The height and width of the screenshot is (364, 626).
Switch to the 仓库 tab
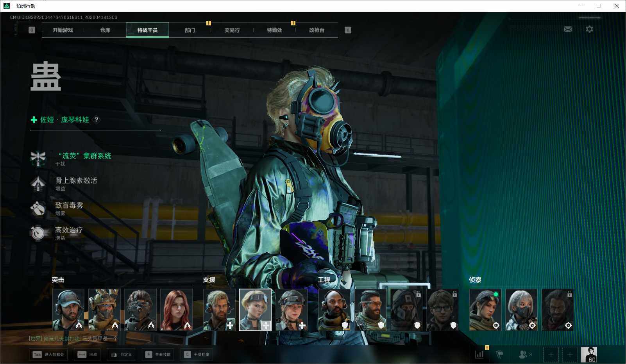[x=105, y=30]
